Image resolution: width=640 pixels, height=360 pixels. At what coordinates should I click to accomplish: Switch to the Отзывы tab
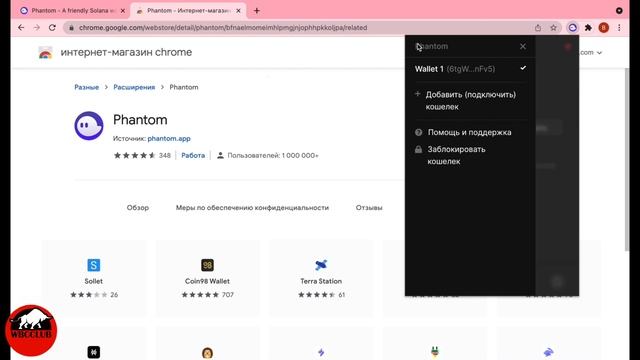[369, 207]
